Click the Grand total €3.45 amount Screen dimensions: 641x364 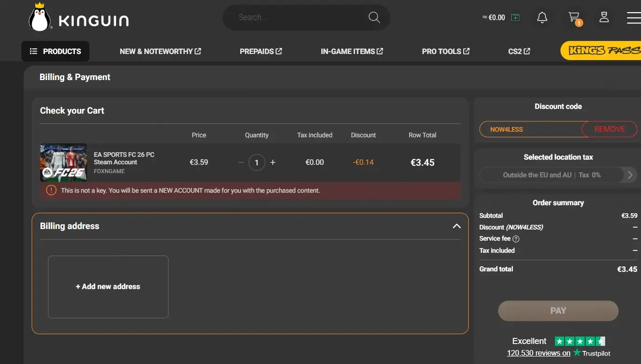(627, 269)
